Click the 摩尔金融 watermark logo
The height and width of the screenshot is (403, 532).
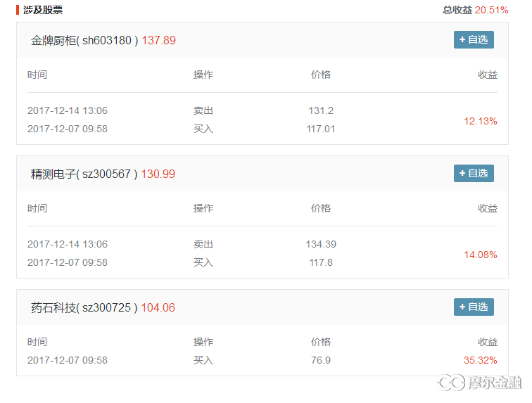[479, 383]
